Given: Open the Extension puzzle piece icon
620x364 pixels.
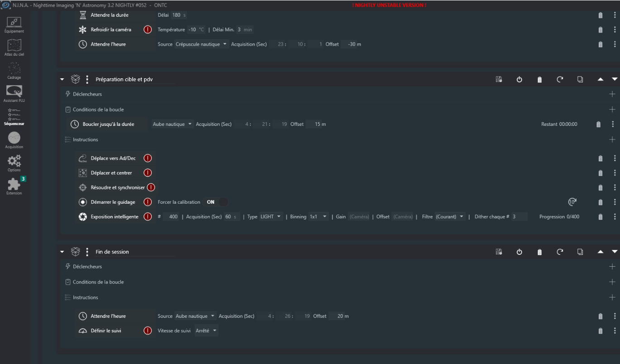Looking at the screenshot, I should pyautogui.click(x=14, y=185).
